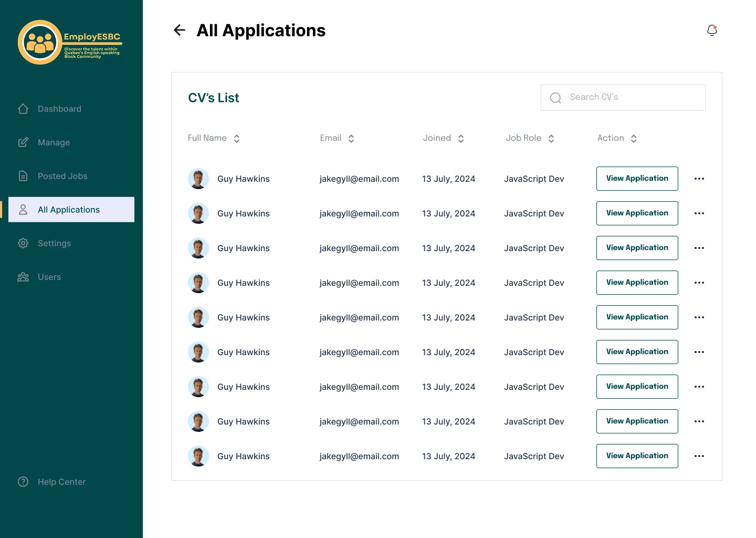This screenshot has width=756, height=538.
Task: Click the Dashboard home icon
Action: coord(23,109)
